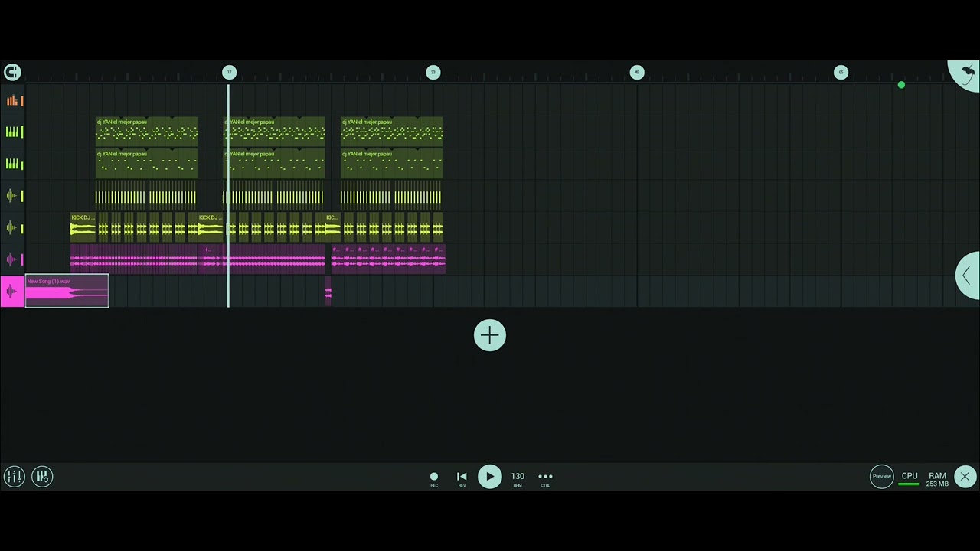This screenshot has height=551, width=980.
Task: Select the New Song (1).wav clip
Action: coord(67,292)
